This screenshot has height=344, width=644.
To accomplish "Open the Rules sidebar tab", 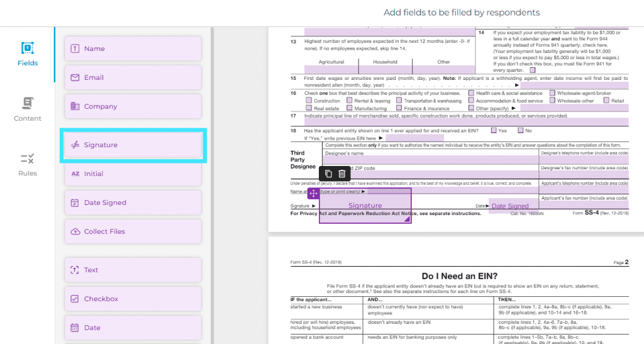I will click(x=28, y=164).
